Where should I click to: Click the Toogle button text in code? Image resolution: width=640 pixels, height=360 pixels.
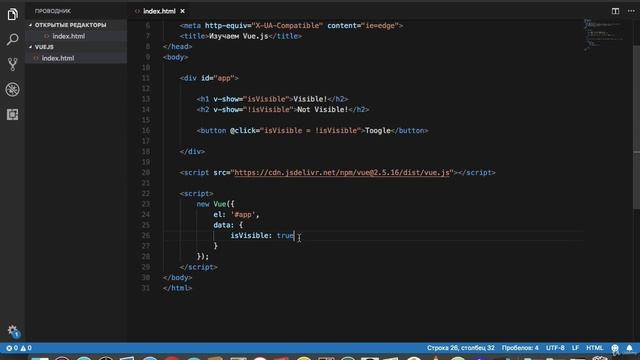378,131
